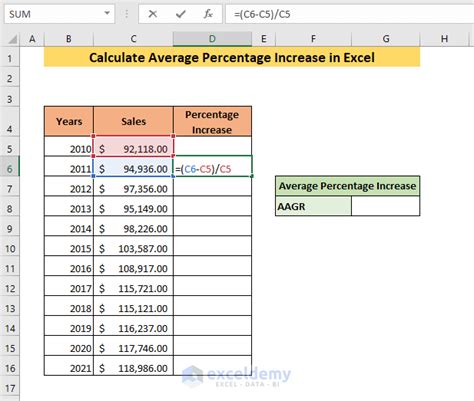Select column E header
This screenshot has width=474, height=401.
click(x=264, y=39)
